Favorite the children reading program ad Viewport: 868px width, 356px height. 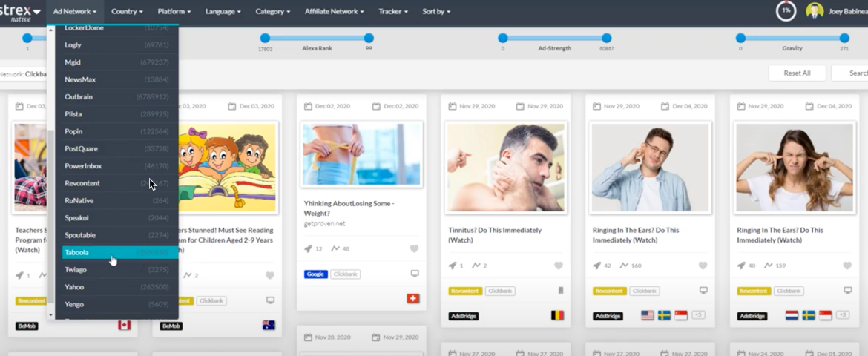(270, 275)
